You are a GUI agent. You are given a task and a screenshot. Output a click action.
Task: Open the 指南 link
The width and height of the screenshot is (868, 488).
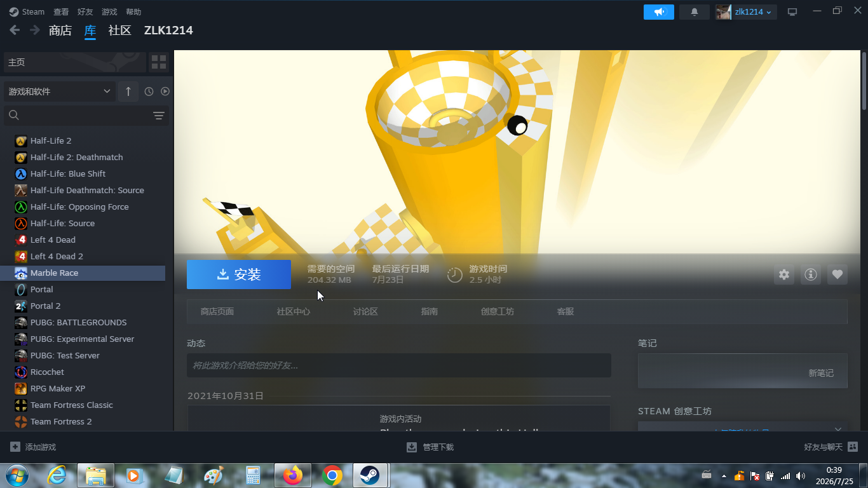tap(430, 311)
